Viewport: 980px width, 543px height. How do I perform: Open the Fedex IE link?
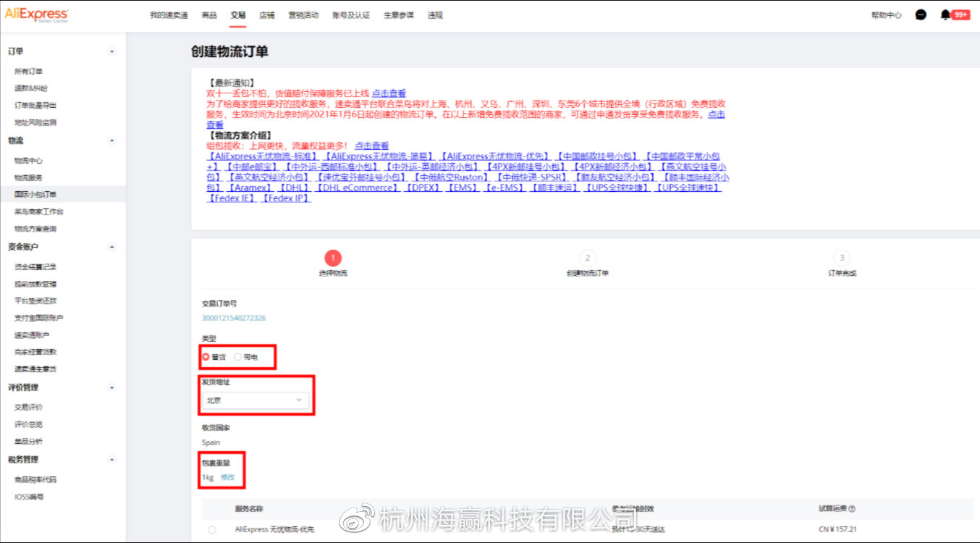point(232,198)
